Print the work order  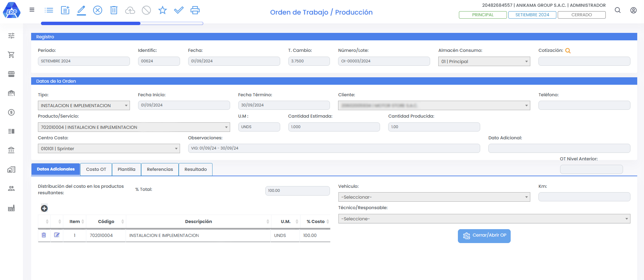click(195, 10)
